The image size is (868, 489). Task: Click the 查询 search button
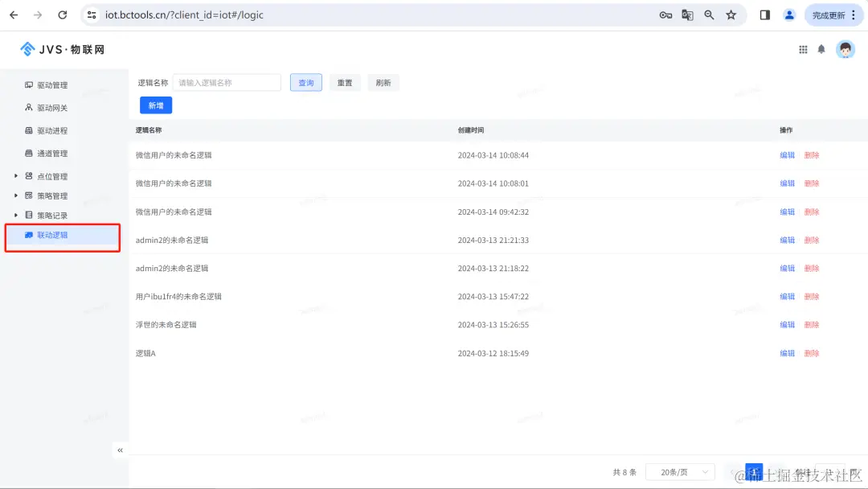click(306, 83)
